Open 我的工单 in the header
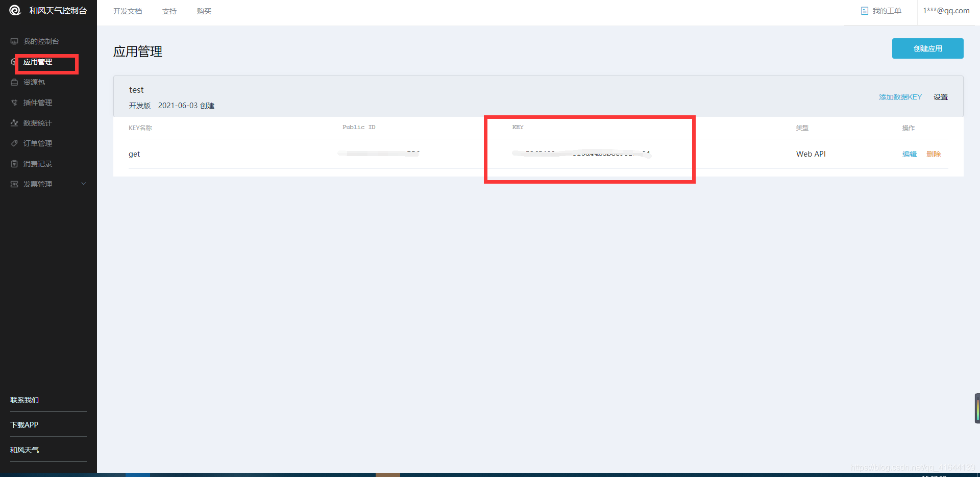This screenshot has height=477, width=980. point(887,11)
